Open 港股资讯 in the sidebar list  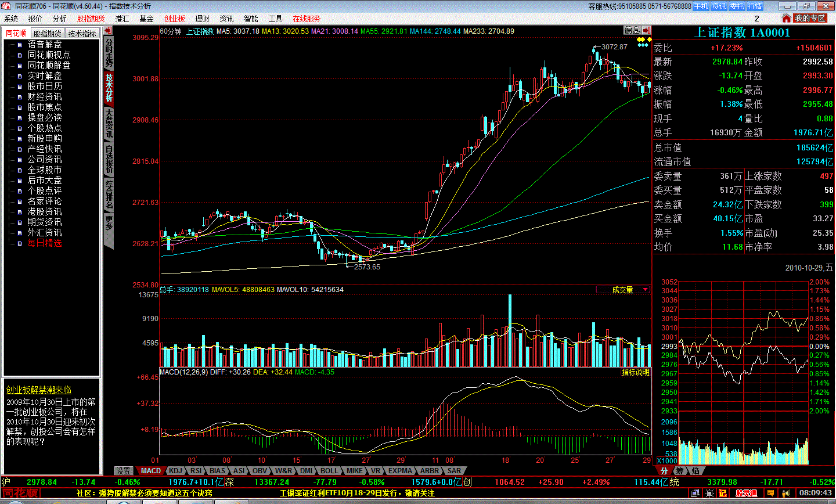45,212
